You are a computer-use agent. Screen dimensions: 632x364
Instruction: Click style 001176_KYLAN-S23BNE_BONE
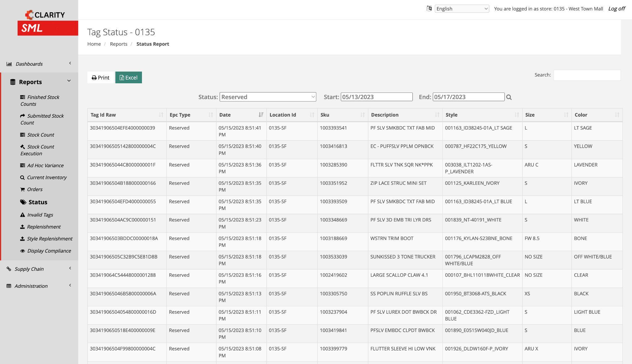coord(479,238)
